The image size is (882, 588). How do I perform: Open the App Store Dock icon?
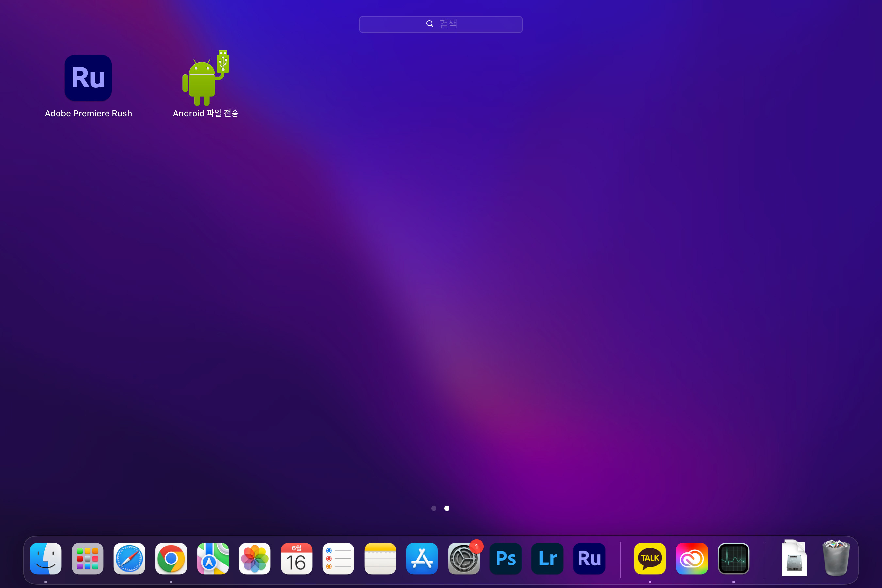[x=422, y=558]
